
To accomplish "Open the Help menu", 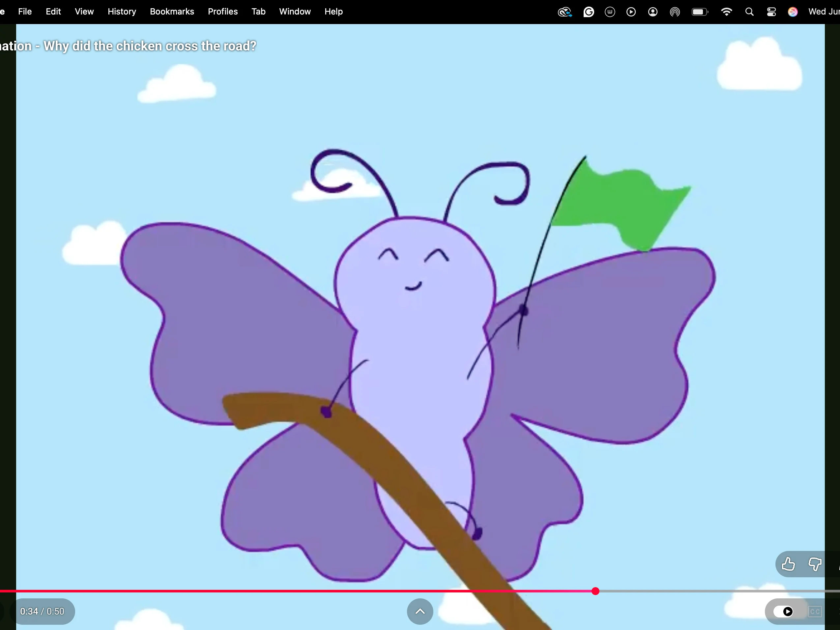I will 334,12.
